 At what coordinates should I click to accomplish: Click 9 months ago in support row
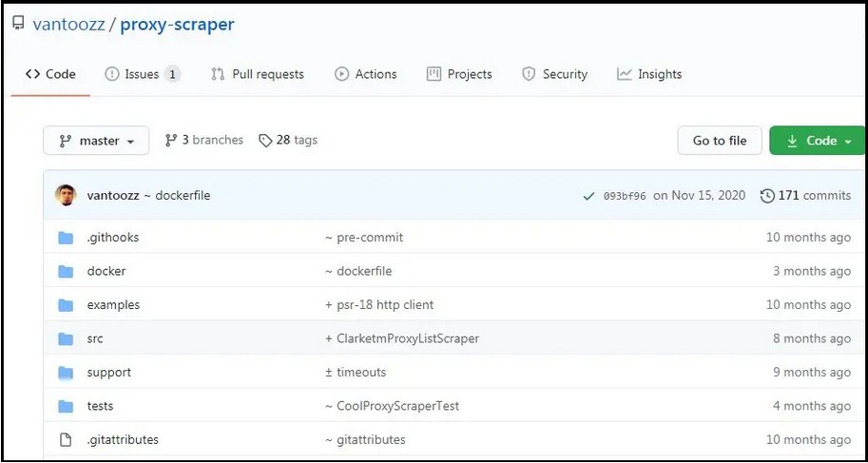coord(812,373)
